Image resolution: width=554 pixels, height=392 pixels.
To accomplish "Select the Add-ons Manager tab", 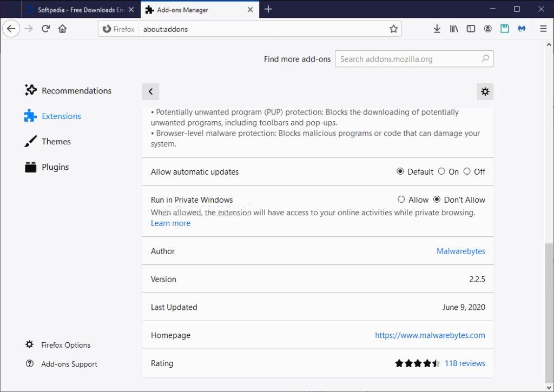I will point(200,10).
